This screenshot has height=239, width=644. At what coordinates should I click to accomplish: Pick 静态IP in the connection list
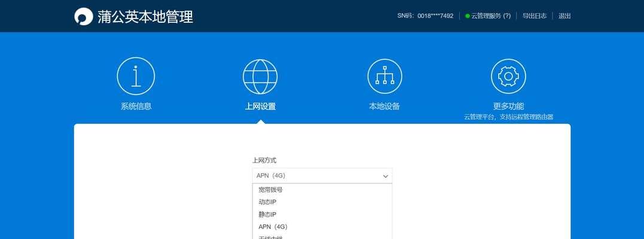tap(267, 215)
